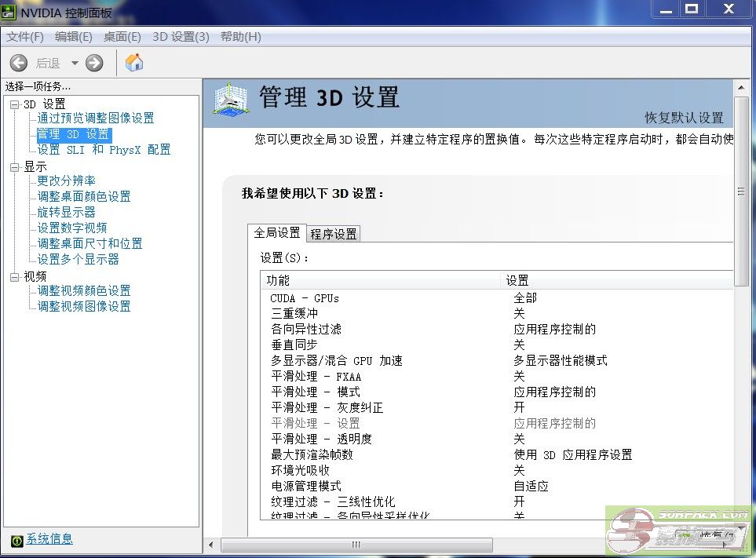Select 多显示器/混合 GPU 加速 row
This screenshot has width=756, height=558.
[497, 360]
